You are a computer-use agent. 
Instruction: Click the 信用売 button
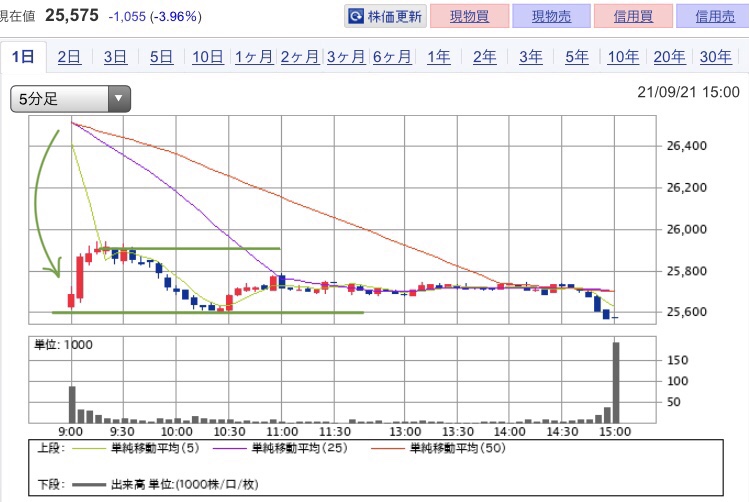[x=711, y=17]
